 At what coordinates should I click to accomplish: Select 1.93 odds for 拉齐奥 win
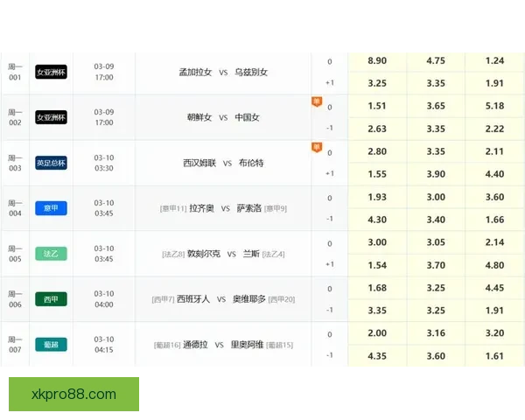[x=377, y=197]
